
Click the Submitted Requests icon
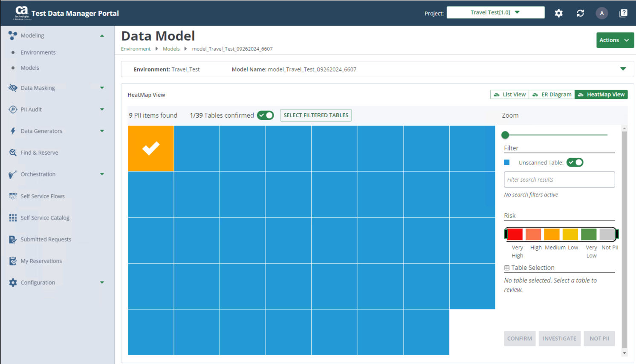pyautogui.click(x=13, y=240)
